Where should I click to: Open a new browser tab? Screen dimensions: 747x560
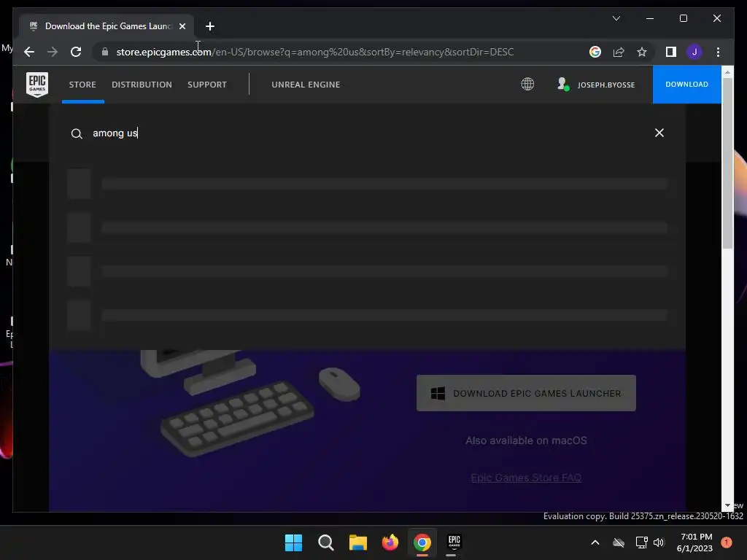click(210, 26)
